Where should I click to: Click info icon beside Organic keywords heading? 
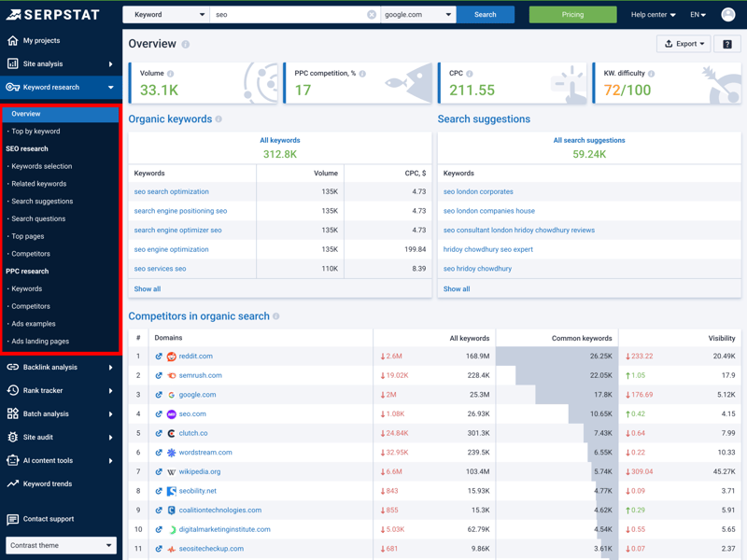tap(219, 119)
